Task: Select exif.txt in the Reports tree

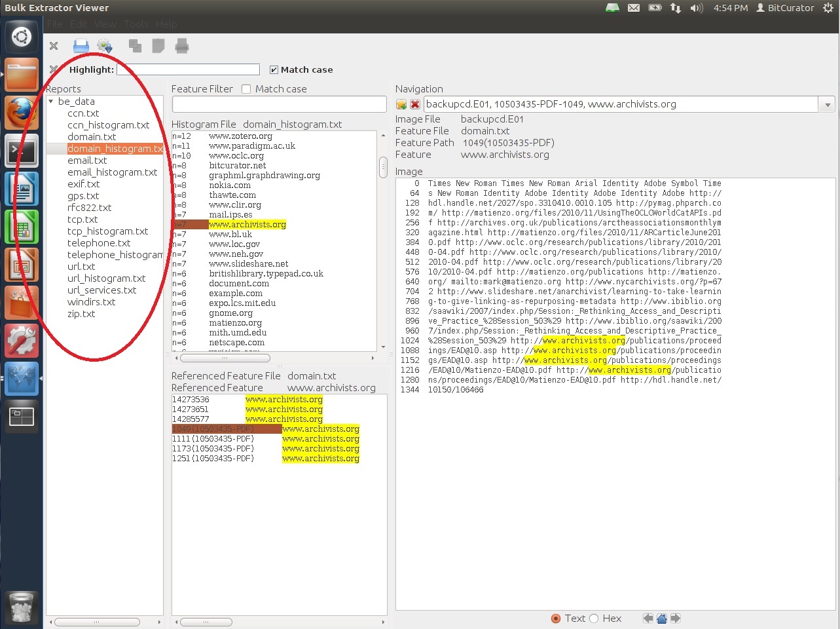Action: 84,184
